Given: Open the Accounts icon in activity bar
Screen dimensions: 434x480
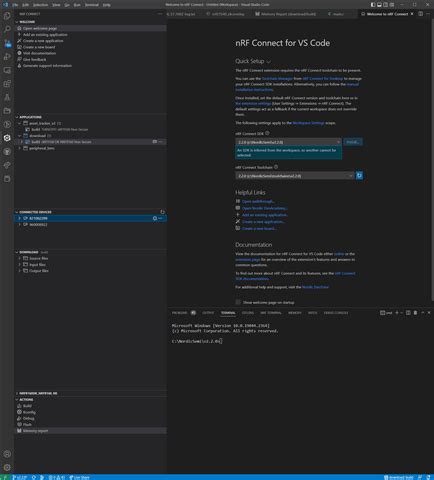Looking at the screenshot, I should [x=7, y=454].
